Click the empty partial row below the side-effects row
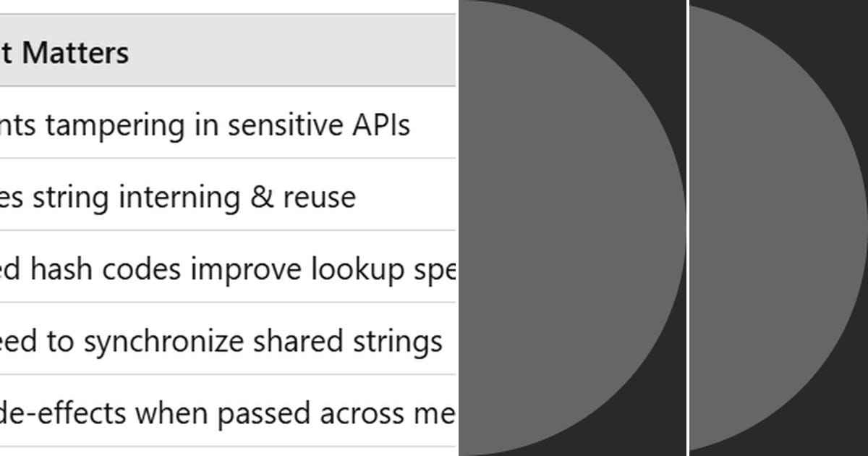868x456 pixels. click(227, 452)
